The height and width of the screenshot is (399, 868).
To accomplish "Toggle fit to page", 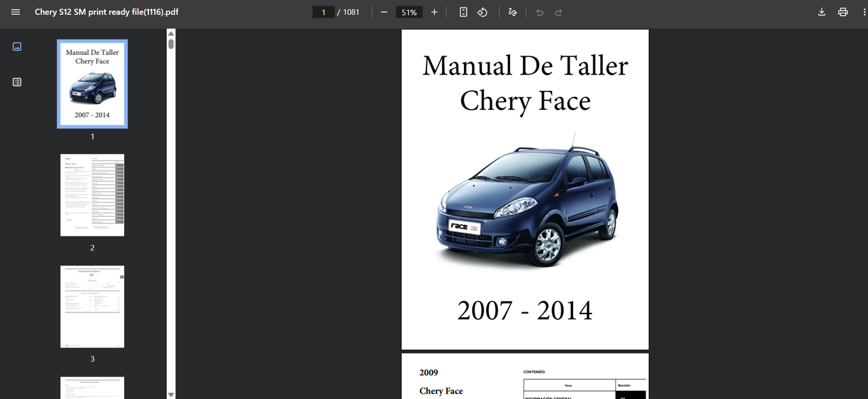I will click(x=463, y=12).
